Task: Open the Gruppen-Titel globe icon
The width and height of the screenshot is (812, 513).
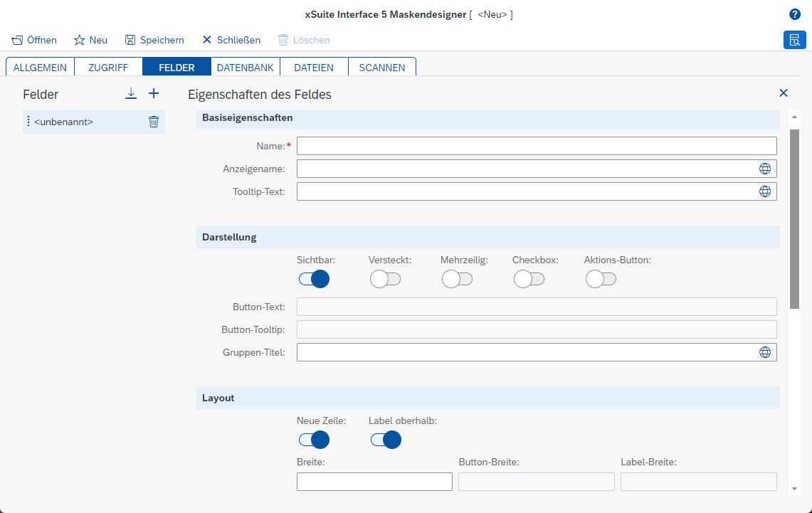Action: click(765, 351)
